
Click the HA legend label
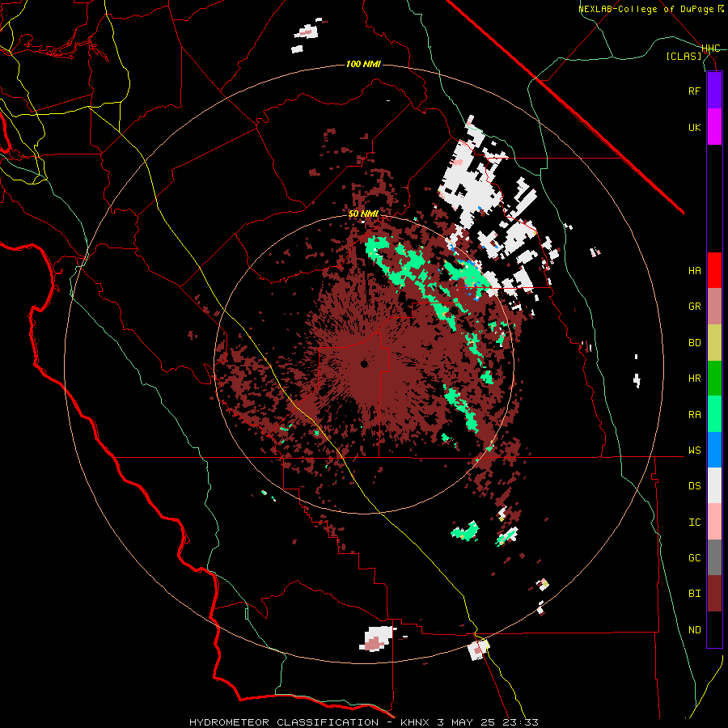(694, 271)
